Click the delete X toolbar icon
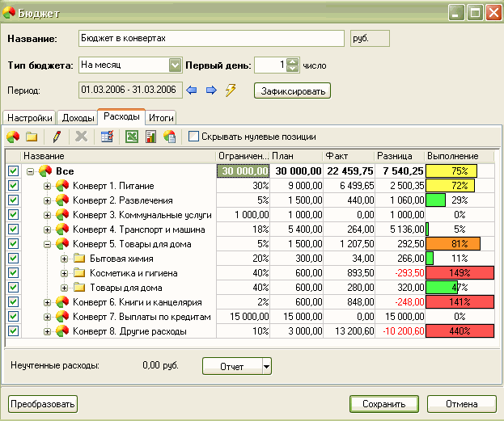The height and width of the screenshot is (421, 504). pos(81,137)
